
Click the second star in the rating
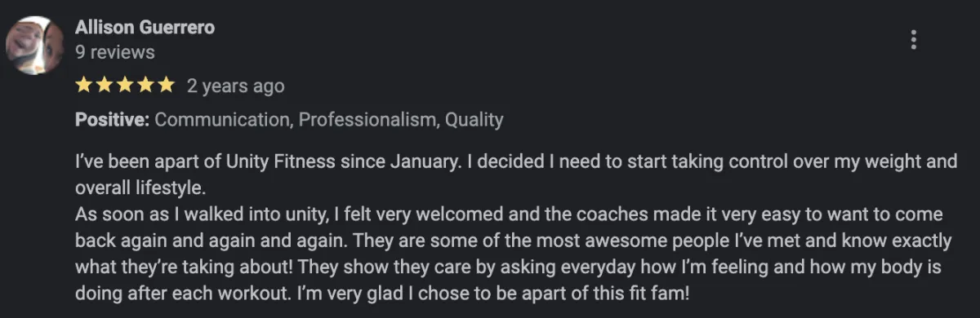click(x=105, y=85)
